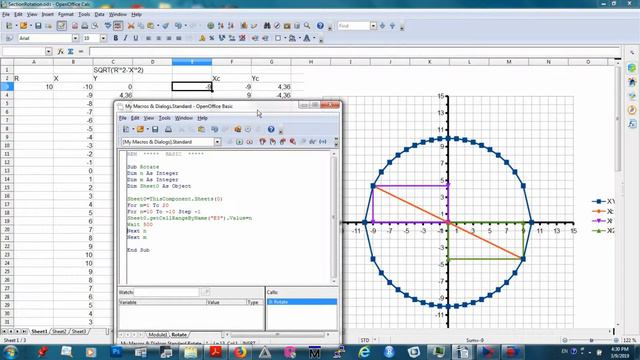Toggle Enable Watch glasses icon
The width and height of the screenshot is (640, 360).
(x=312, y=142)
